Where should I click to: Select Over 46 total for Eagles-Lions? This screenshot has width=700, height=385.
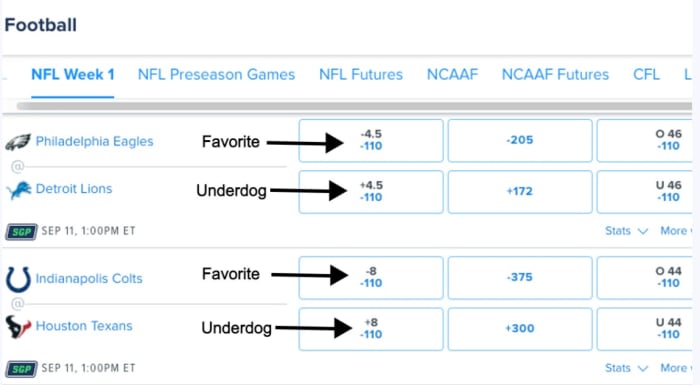tap(645, 140)
